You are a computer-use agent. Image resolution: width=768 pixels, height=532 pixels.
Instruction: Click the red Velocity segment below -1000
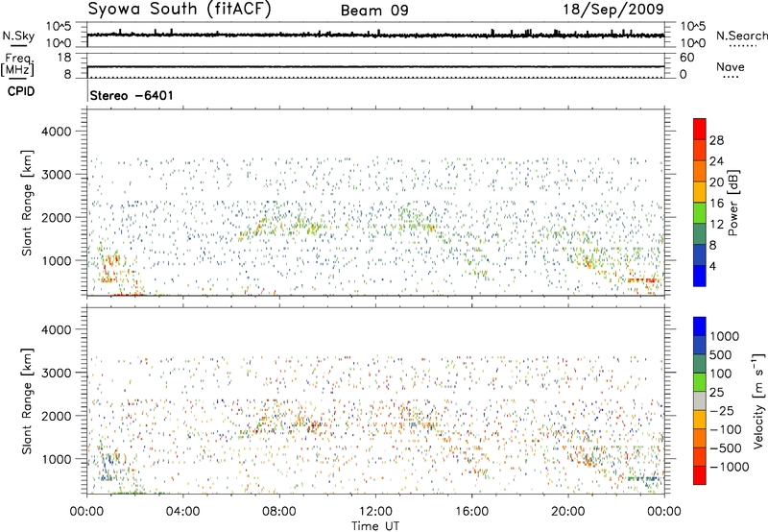tap(700, 475)
